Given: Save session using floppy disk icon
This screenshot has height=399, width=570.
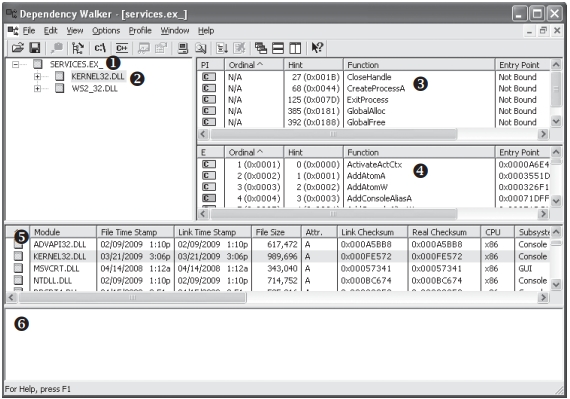Looking at the screenshot, I should coord(35,48).
